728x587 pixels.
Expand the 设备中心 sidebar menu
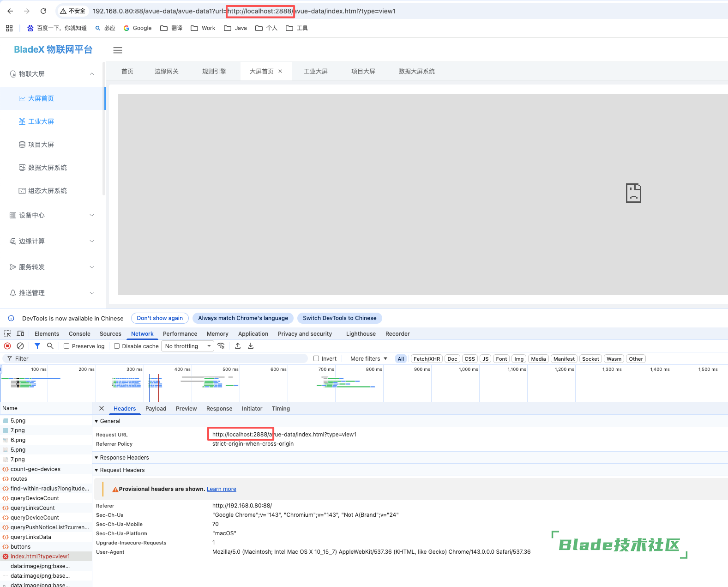point(52,215)
